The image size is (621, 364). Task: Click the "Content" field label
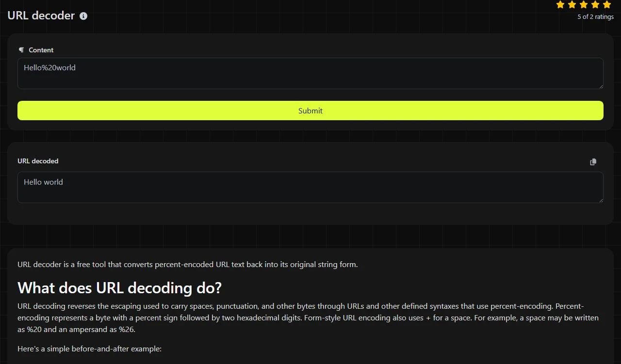tap(41, 50)
